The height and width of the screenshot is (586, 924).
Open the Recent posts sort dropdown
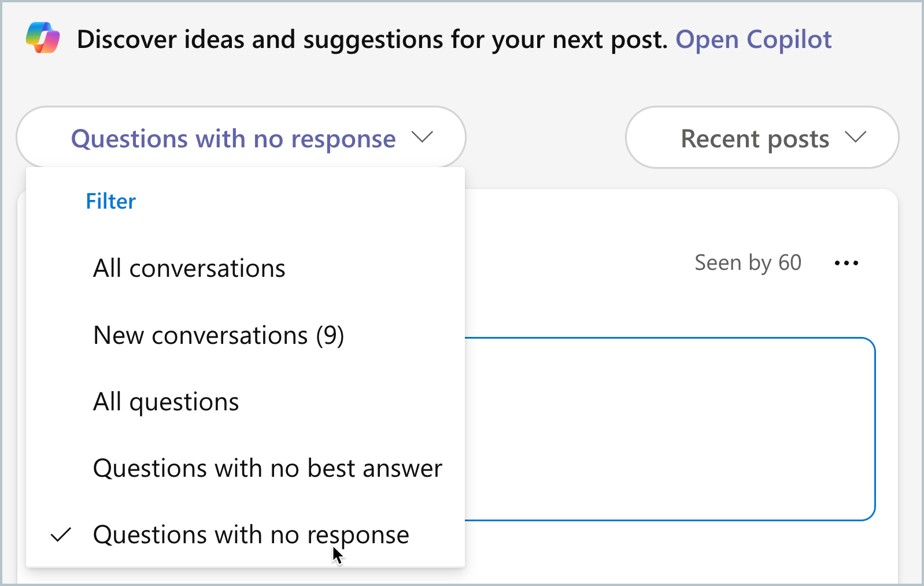pos(762,138)
